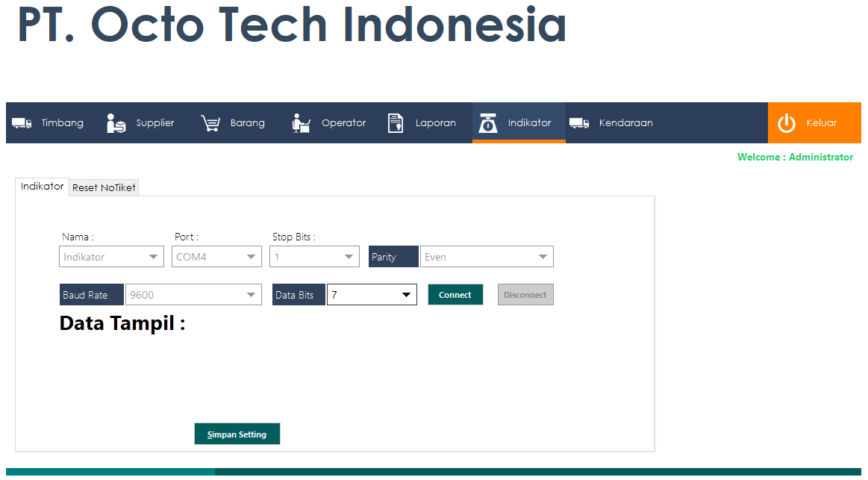Click the Port : field label
868x480 pixels.
187,237
